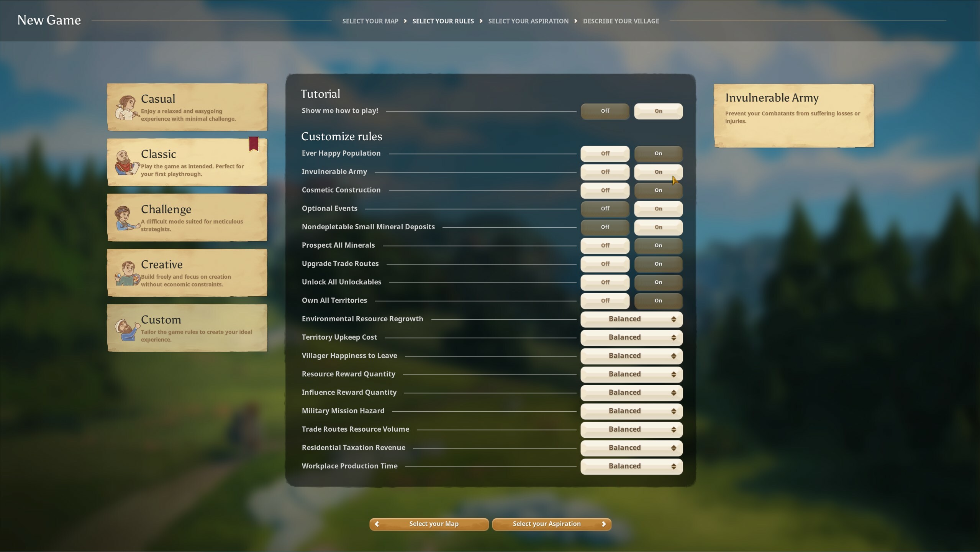Set Own All Territories to Off

click(x=605, y=301)
